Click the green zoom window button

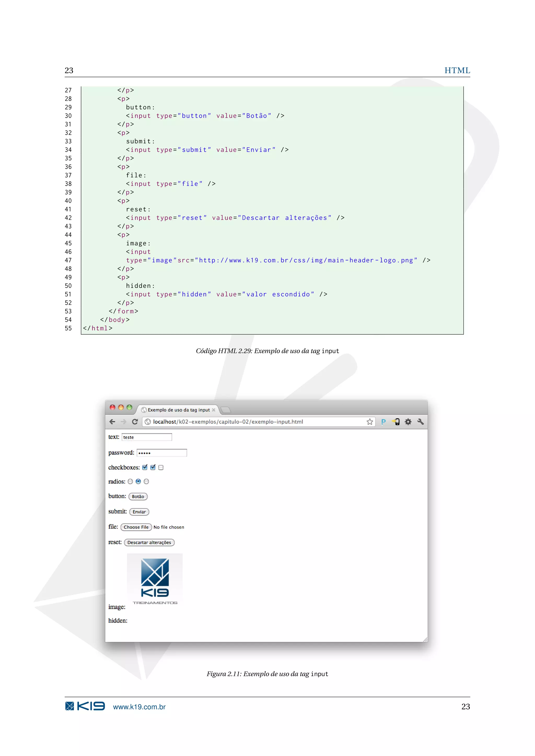click(130, 408)
